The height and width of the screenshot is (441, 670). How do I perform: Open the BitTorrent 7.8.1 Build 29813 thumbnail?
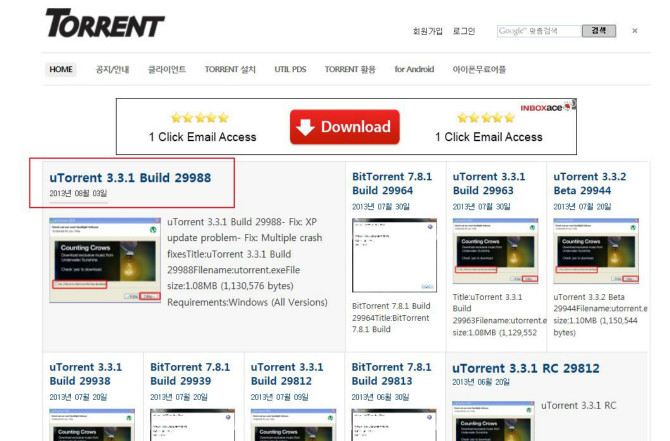point(394,425)
